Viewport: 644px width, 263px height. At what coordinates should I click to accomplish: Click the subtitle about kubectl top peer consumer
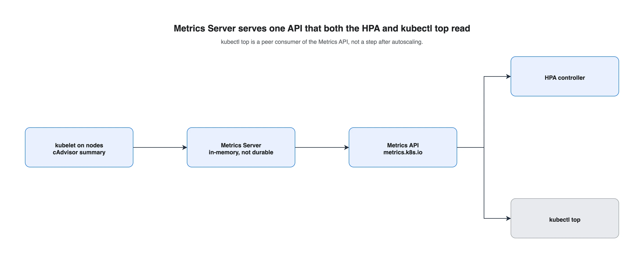click(322, 42)
